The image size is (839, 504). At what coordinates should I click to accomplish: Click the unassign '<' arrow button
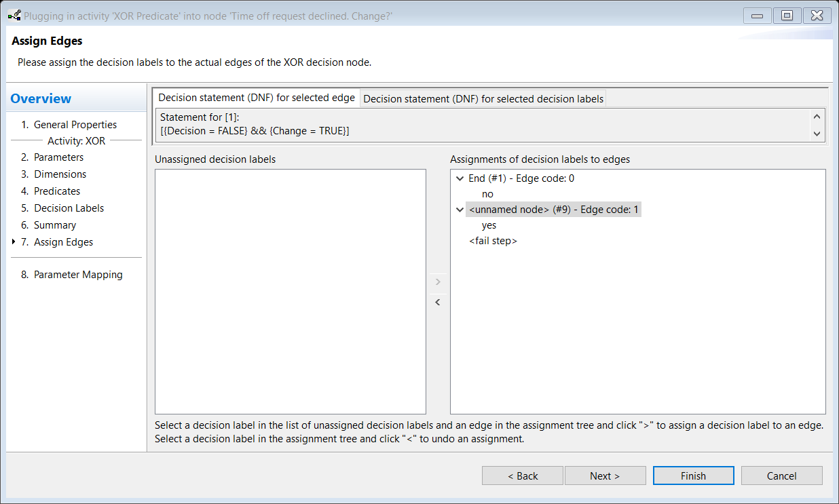(438, 302)
